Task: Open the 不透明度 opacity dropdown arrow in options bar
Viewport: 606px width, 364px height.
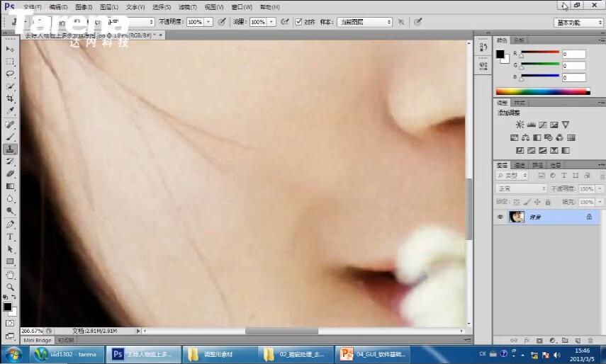Action: point(208,22)
